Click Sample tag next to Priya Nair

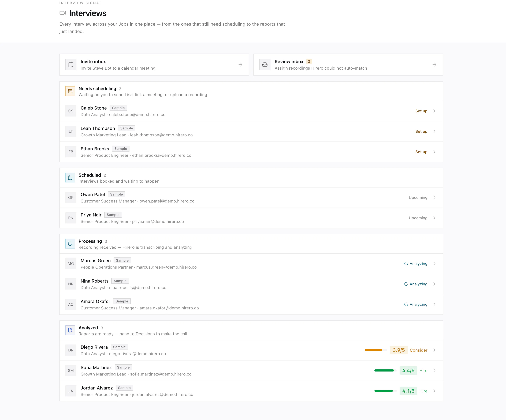pos(113,215)
